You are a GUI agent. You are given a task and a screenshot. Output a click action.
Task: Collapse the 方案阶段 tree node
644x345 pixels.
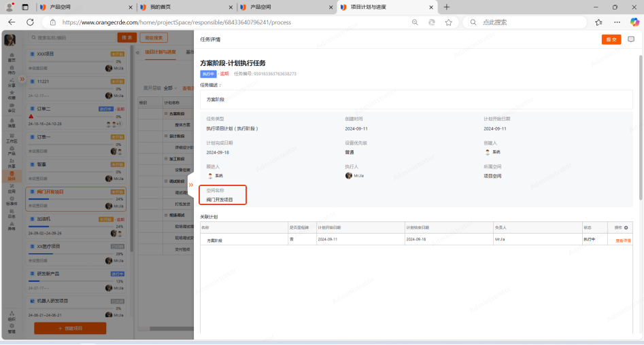pos(165,114)
